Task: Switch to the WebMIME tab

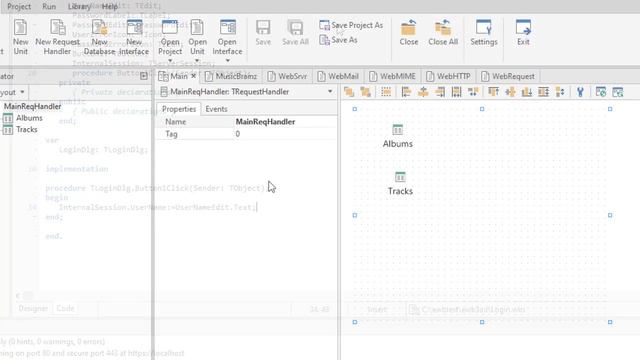Action: point(392,76)
